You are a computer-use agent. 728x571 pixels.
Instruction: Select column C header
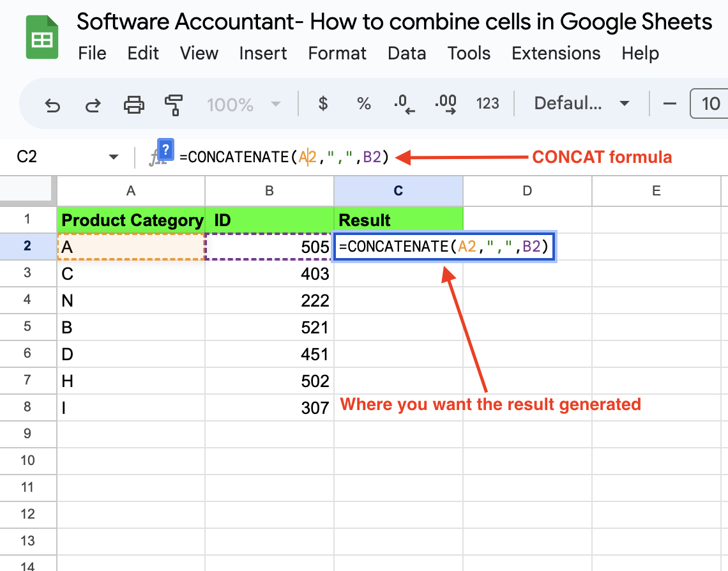pyautogui.click(x=398, y=191)
